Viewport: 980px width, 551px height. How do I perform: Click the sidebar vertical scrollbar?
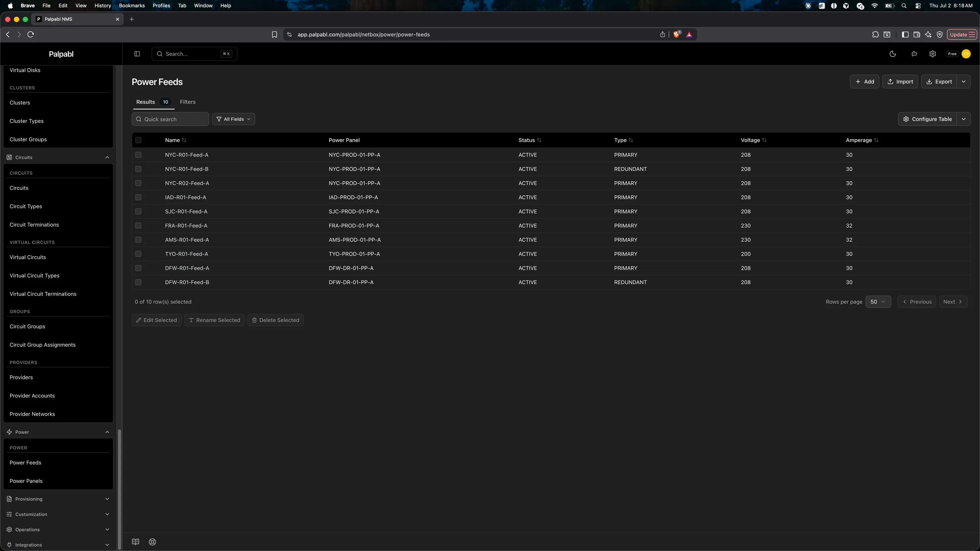point(120,489)
